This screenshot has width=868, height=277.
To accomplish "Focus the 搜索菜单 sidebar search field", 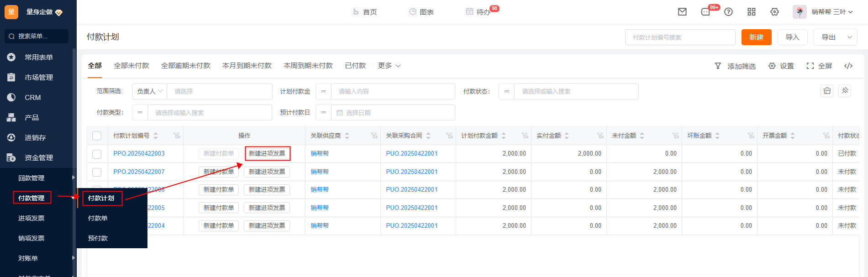I will pyautogui.click(x=37, y=36).
